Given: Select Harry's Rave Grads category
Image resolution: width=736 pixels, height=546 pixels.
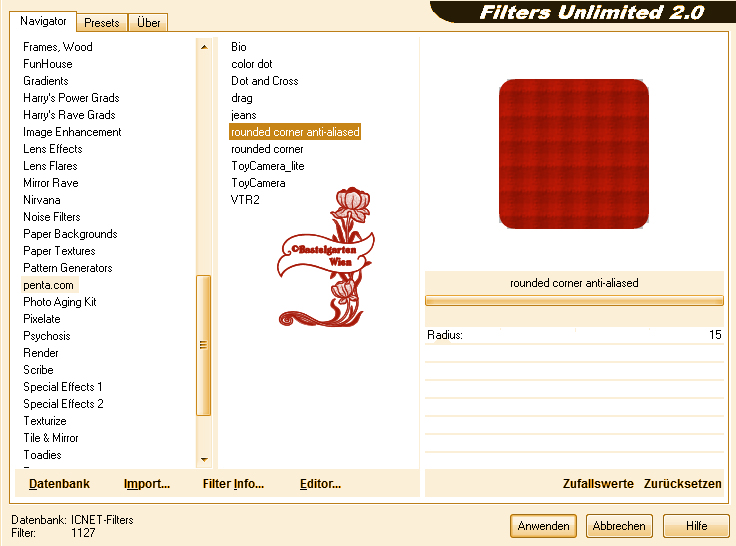Looking at the screenshot, I should [x=69, y=115].
